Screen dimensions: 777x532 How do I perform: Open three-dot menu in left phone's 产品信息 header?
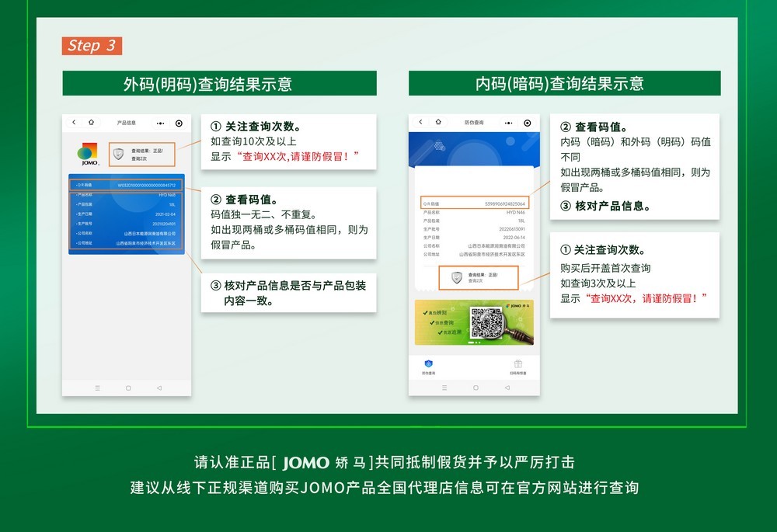pyautogui.click(x=160, y=123)
